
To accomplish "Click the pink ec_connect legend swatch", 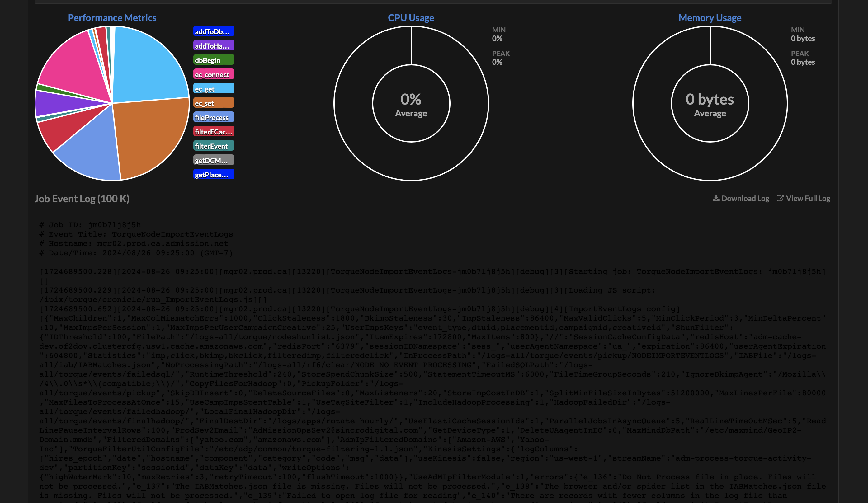I will pos(214,74).
